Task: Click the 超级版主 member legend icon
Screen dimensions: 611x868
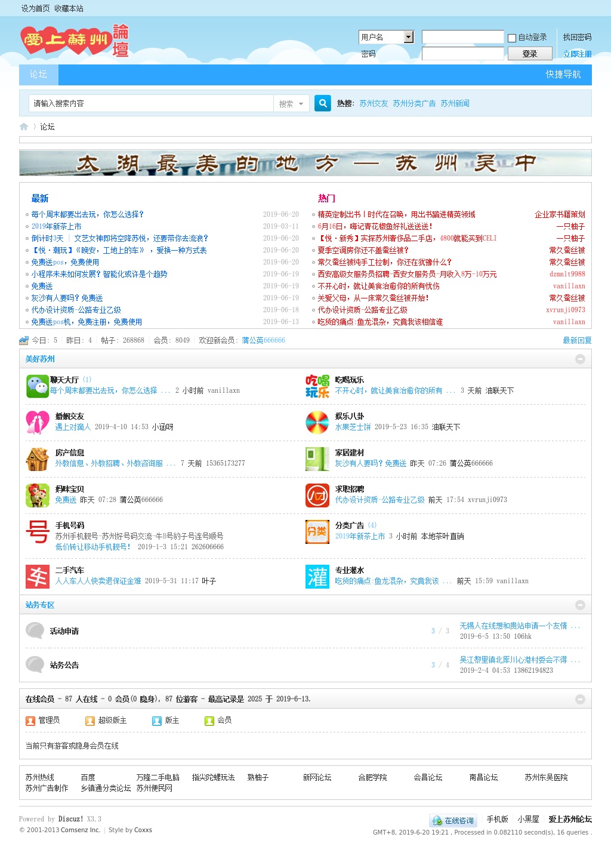Action: pyautogui.click(x=90, y=721)
